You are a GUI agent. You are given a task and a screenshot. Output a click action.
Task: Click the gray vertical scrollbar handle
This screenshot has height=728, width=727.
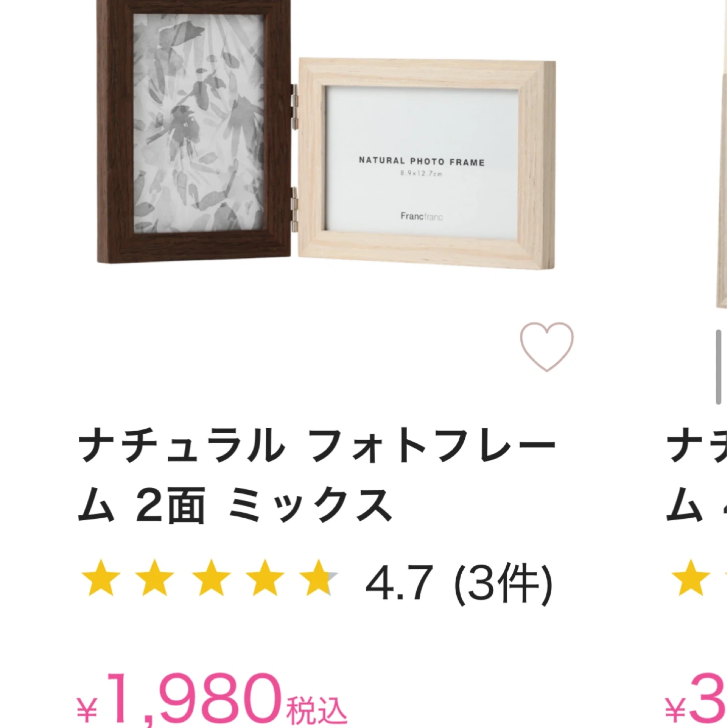click(718, 367)
